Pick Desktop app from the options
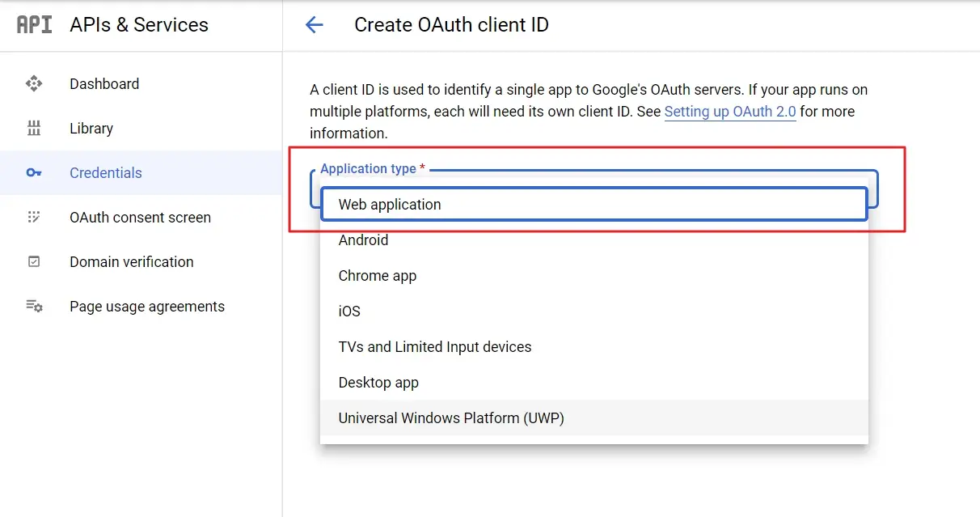The height and width of the screenshot is (517, 980). tap(378, 382)
